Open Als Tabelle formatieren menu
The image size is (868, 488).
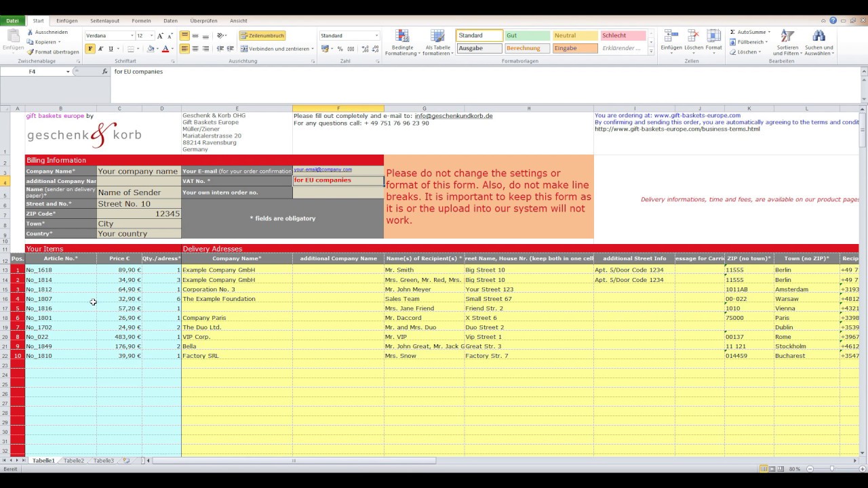[x=438, y=43]
